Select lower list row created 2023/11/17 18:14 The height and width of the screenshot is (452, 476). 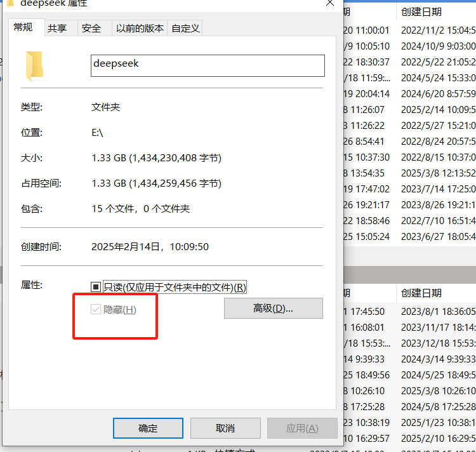(409, 327)
